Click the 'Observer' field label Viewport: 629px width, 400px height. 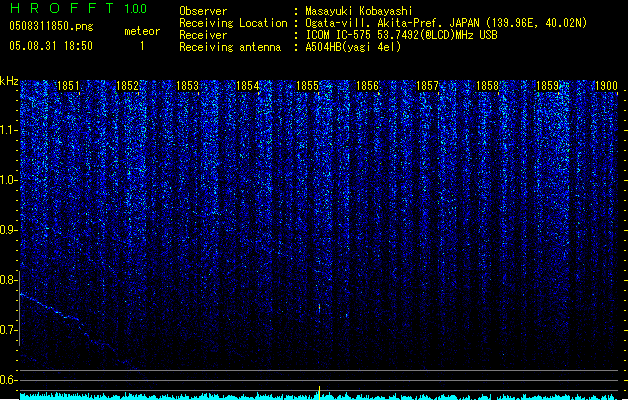pos(203,11)
